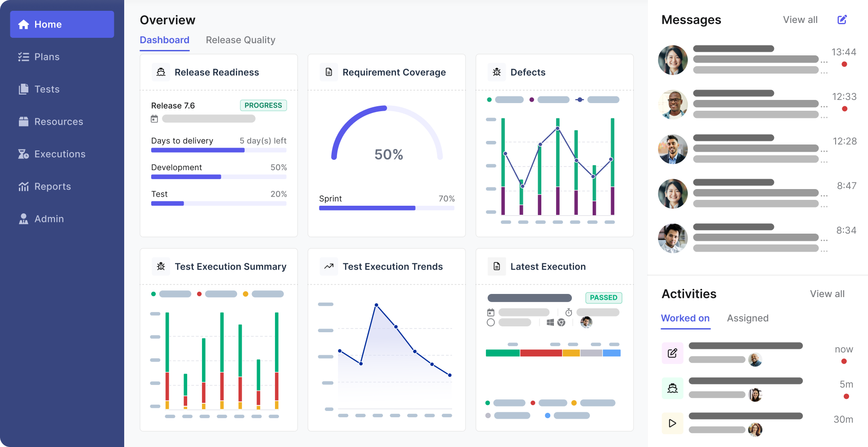Screen dimensions: 868x447
Task: Click View all in the Activities panel
Action: point(827,293)
